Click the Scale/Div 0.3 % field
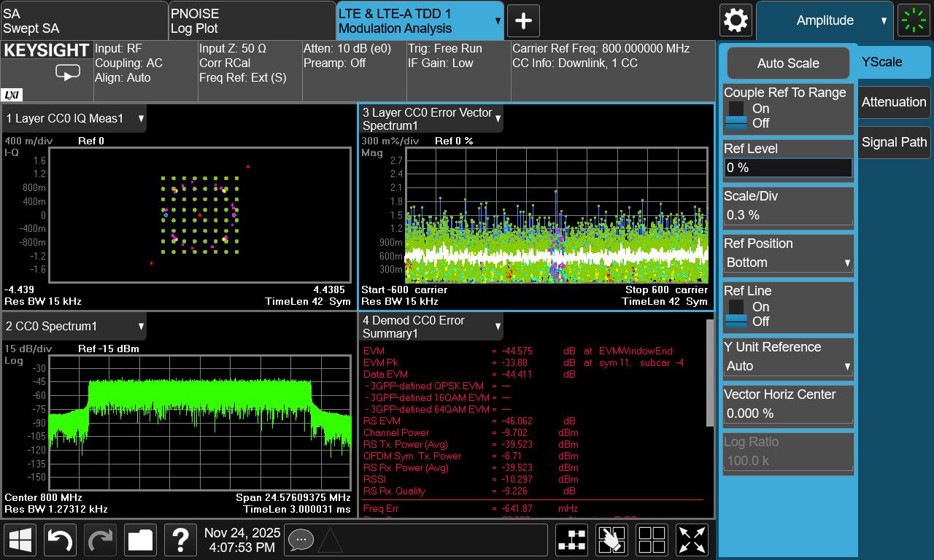The height and width of the screenshot is (560, 934). [x=788, y=215]
